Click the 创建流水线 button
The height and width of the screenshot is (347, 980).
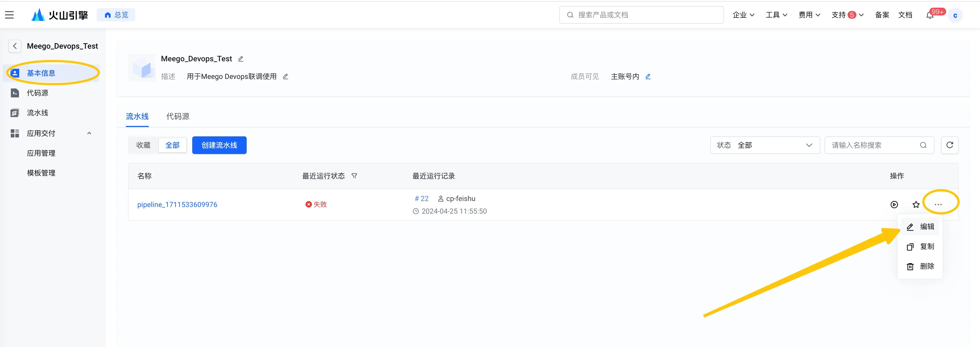[219, 145]
